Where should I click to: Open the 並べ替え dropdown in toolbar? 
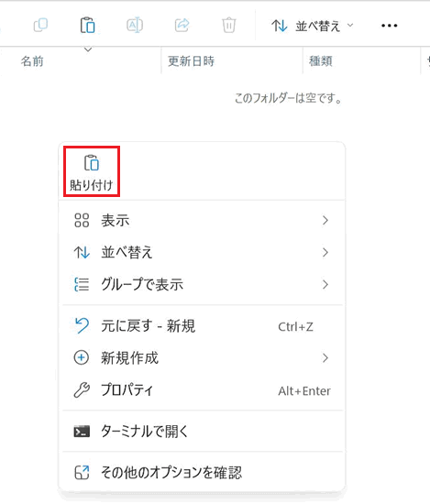[x=313, y=26]
